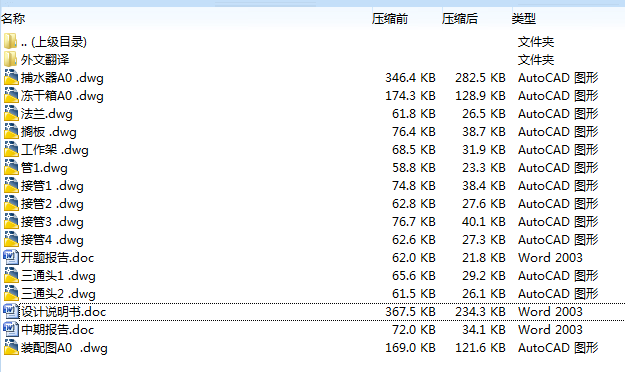Sort by the 类型 column header
Image resolution: width=625 pixels, height=372 pixels.
[x=524, y=18]
